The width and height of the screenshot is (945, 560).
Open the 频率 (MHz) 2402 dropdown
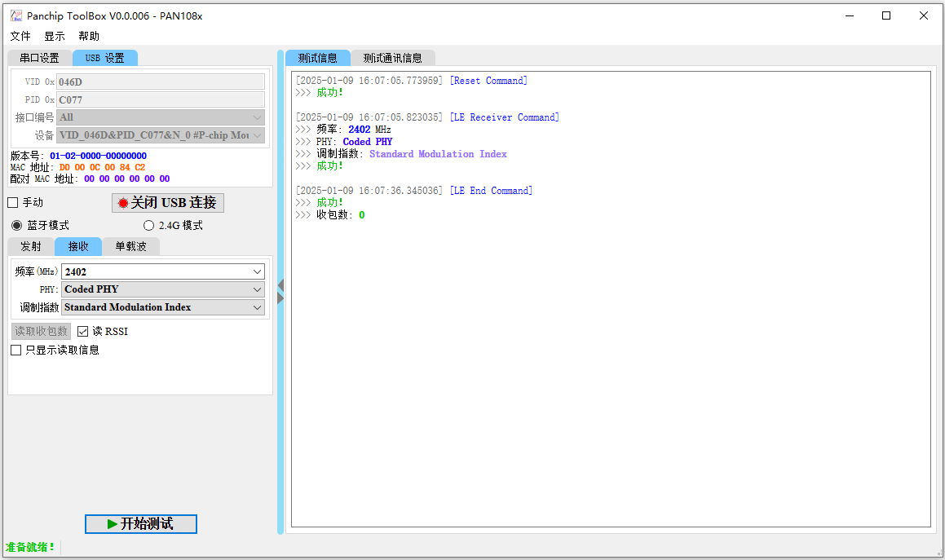(163, 272)
